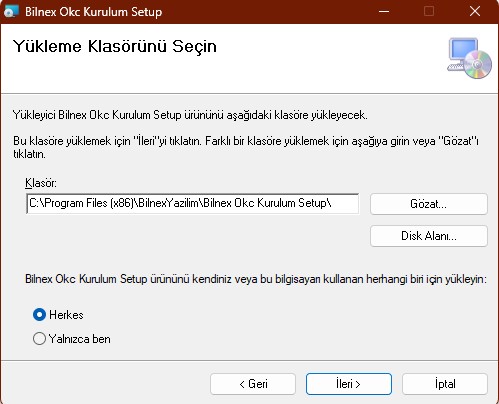Click the Klasör: field label
This screenshot has width=499, height=404.
click(41, 183)
